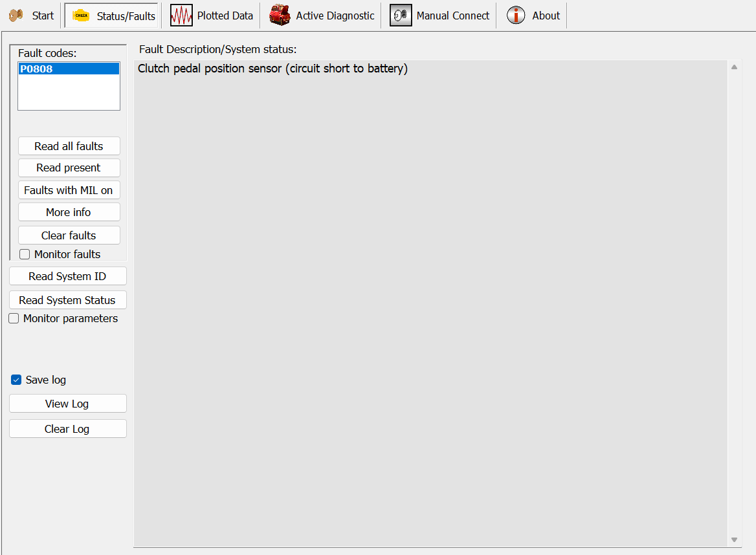Viewport: 756px width, 555px height.
Task: Click the red engine Active Diagnostic icon
Action: pos(280,16)
